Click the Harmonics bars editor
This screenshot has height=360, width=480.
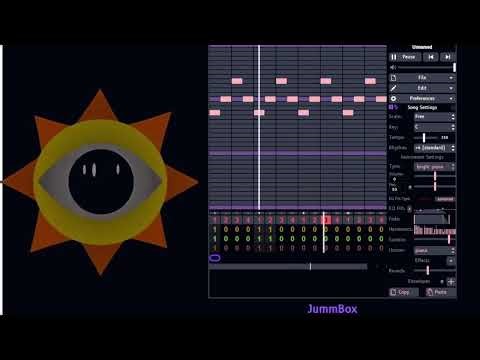(x=435, y=230)
